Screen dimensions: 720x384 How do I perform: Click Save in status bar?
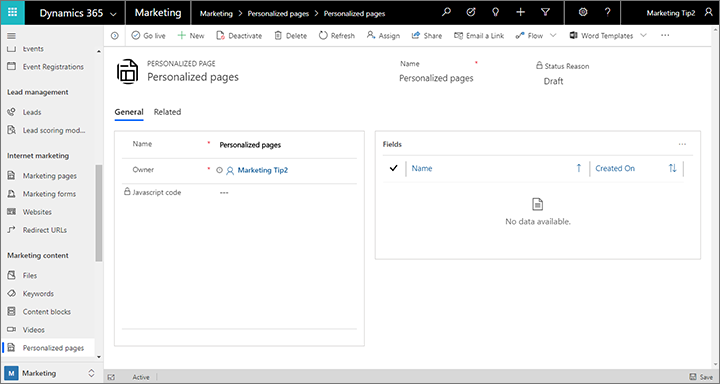(x=701, y=377)
